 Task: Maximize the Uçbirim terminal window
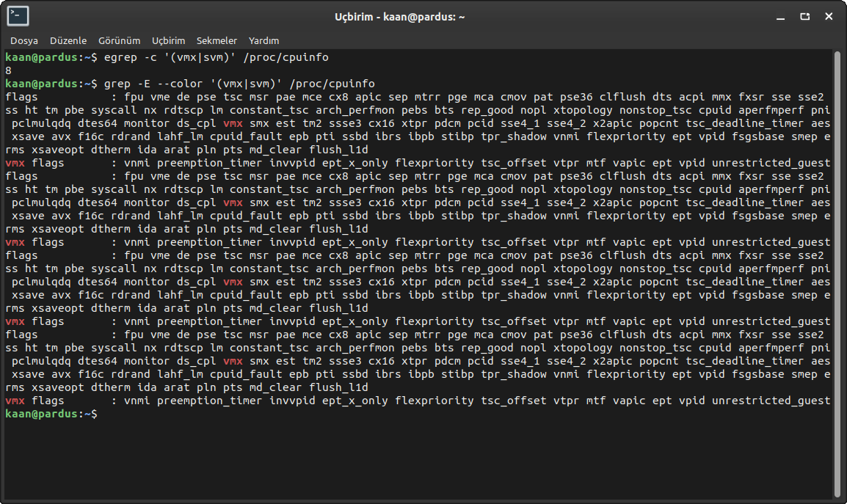(x=805, y=16)
